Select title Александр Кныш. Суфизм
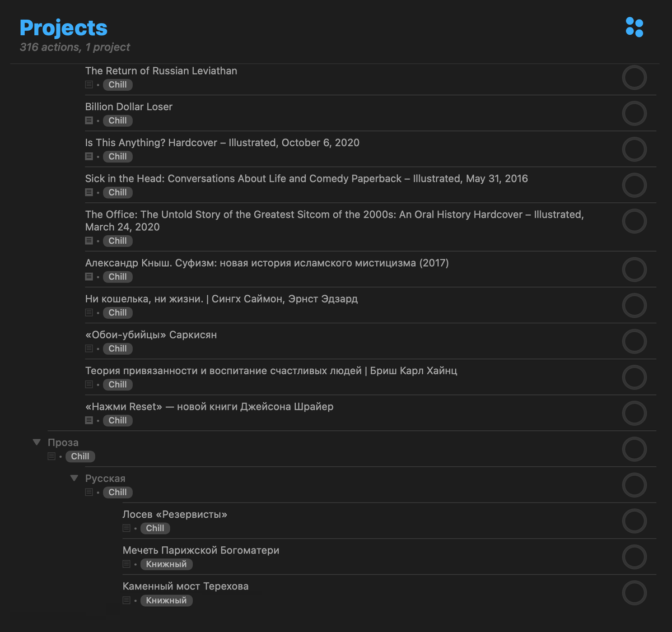Image resolution: width=672 pixels, height=632 pixels. tap(267, 263)
